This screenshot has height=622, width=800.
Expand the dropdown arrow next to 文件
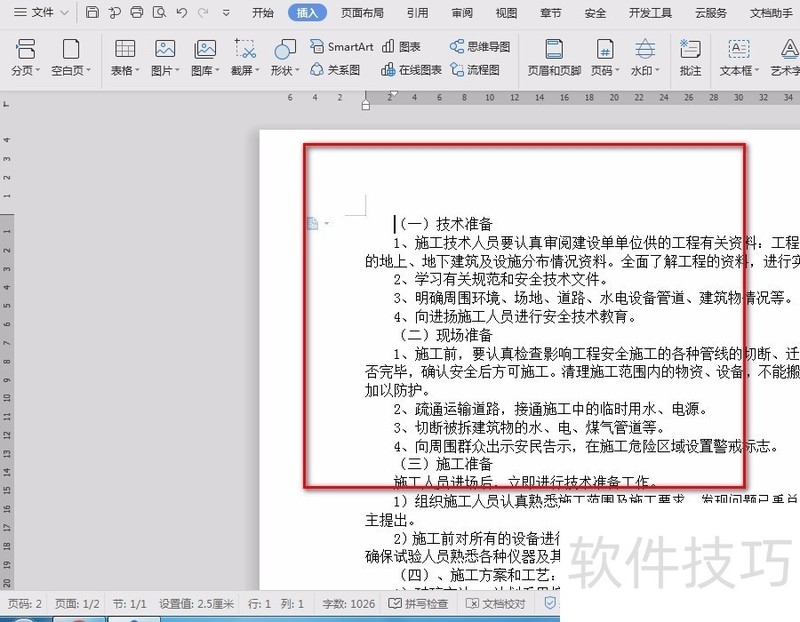[64, 12]
